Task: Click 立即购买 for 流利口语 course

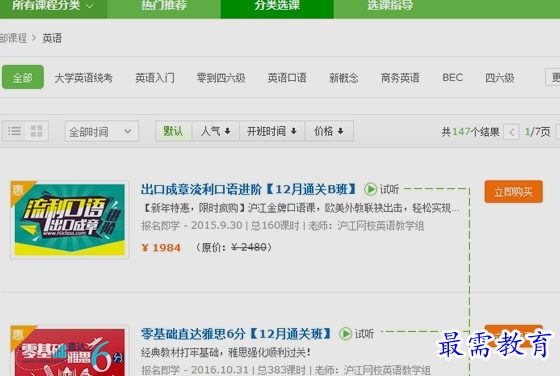Action: pyautogui.click(x=514, y=192)
